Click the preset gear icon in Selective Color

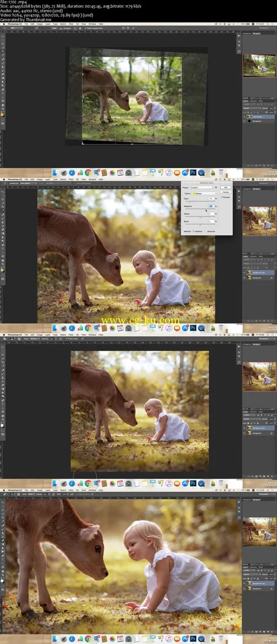coord(216,187)
